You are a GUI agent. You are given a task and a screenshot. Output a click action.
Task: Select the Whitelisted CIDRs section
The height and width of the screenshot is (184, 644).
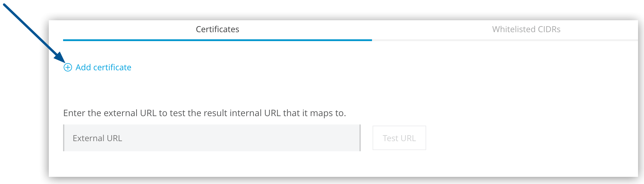coord(526,29)
